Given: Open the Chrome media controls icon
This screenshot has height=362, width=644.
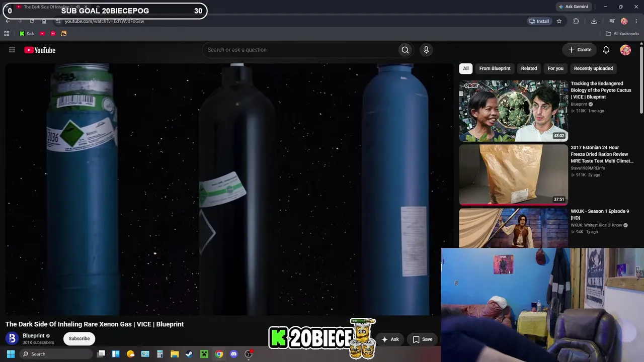Looking at the screenshot, I should [612, 21].
